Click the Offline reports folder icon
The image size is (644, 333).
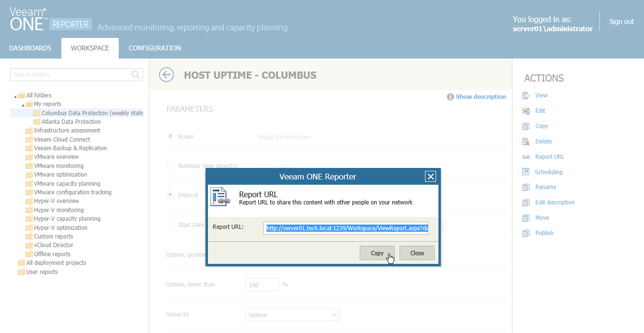[x=29, y=254]
